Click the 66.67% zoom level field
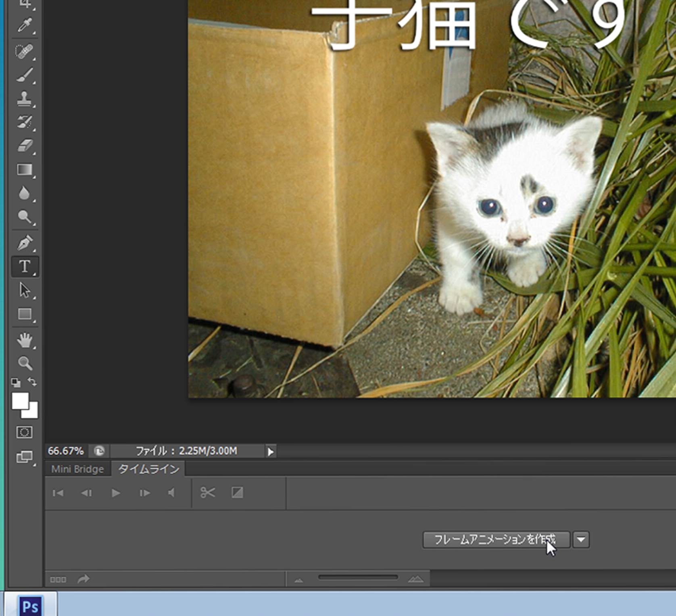Viewport: 676px width, 616px height. (x=66, y=451)
